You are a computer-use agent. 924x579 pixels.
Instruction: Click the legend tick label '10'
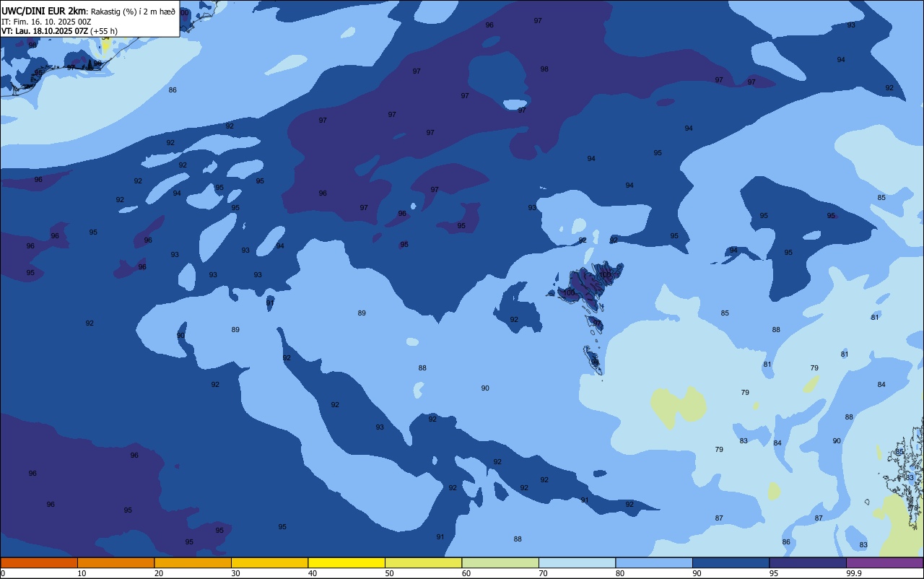coord(82,573)
